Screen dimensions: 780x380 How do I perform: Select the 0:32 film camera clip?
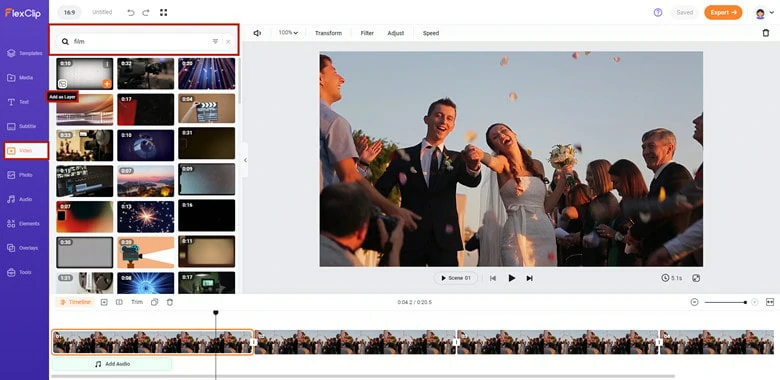[146, 74]
